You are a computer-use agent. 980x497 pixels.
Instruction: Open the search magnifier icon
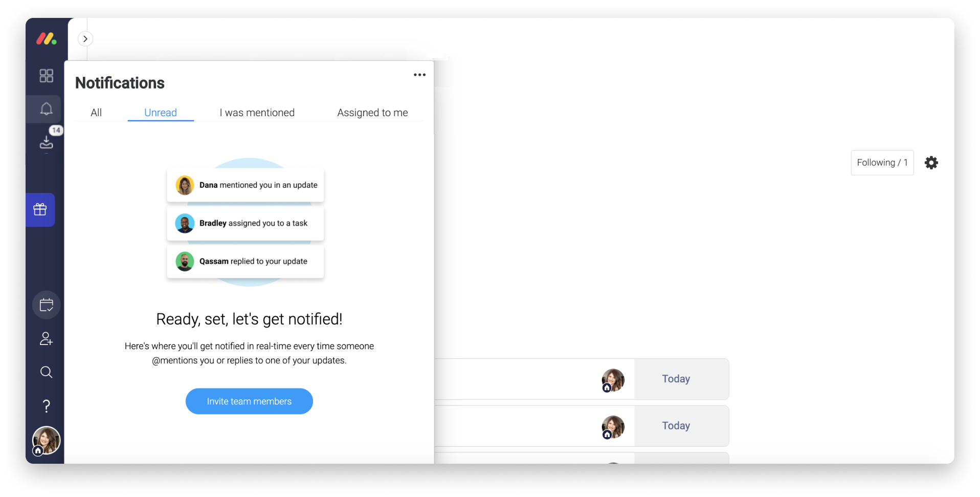click(x=46, y=372)
